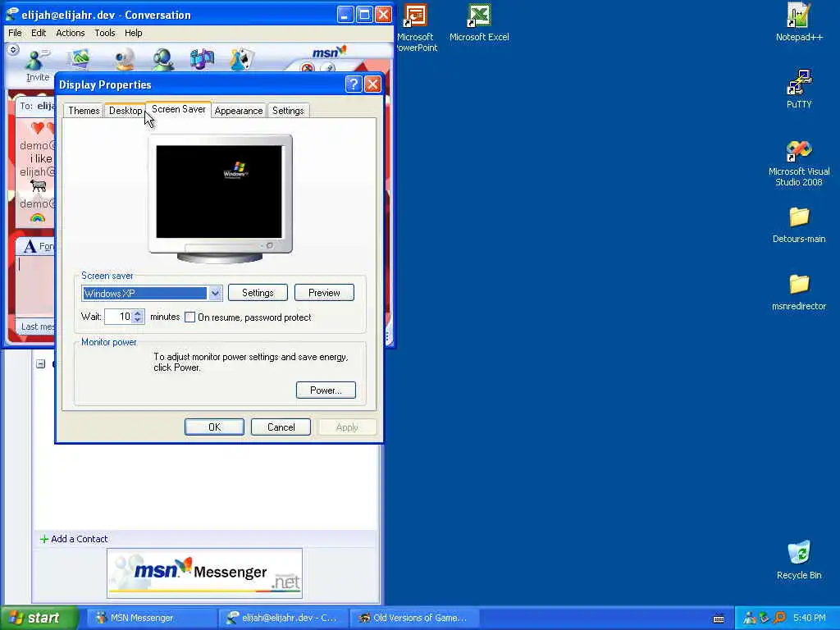Image resolution: width=840 pixels, height=630 pixels.
Task: Click the Display Properties help question-mark button
Action: click(x=354, y=84)
